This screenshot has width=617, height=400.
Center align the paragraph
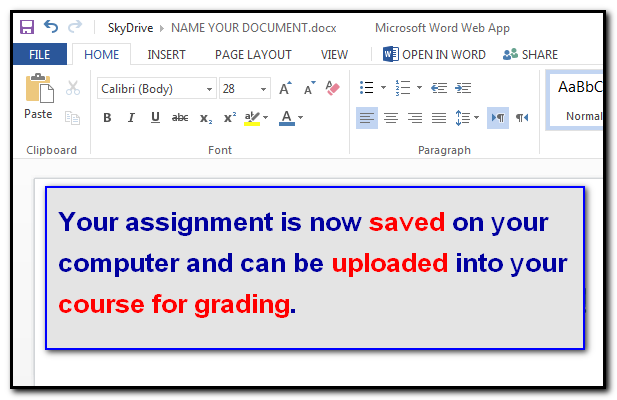[x=391, y=118]
